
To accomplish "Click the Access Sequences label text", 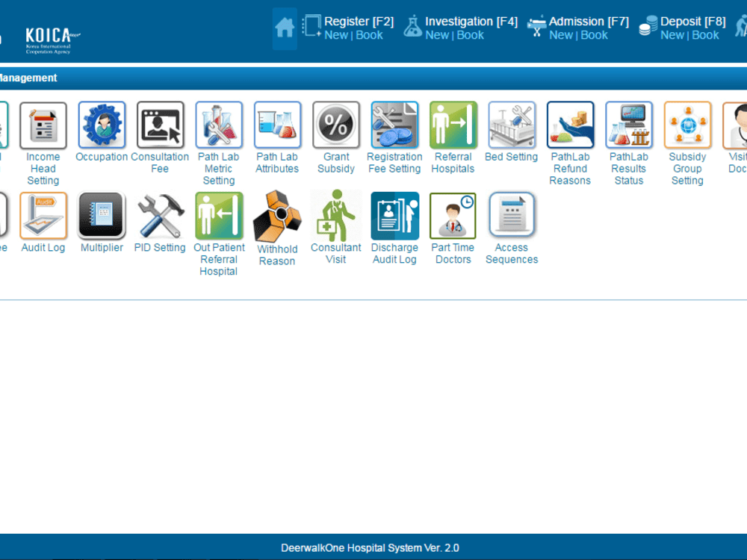I will click(512, 253).
